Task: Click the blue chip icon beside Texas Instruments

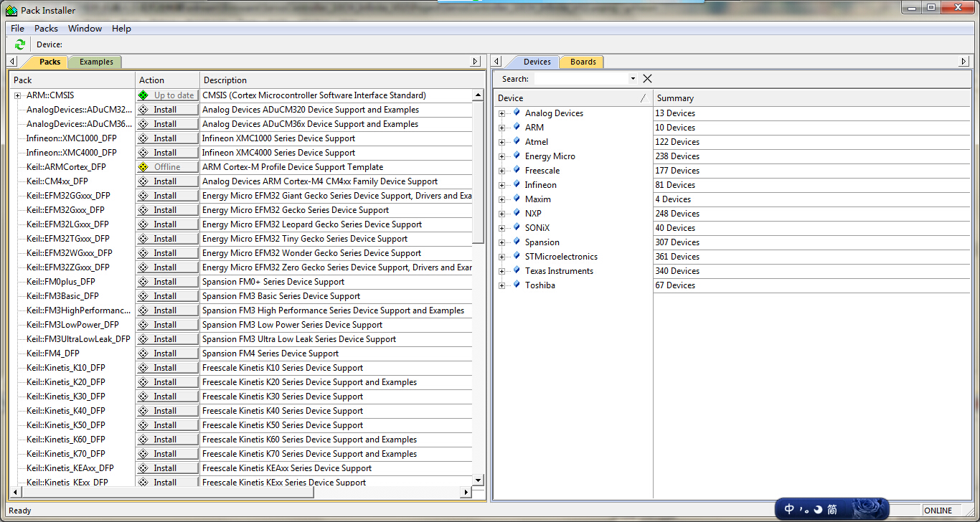Action: tap(517, 270)
